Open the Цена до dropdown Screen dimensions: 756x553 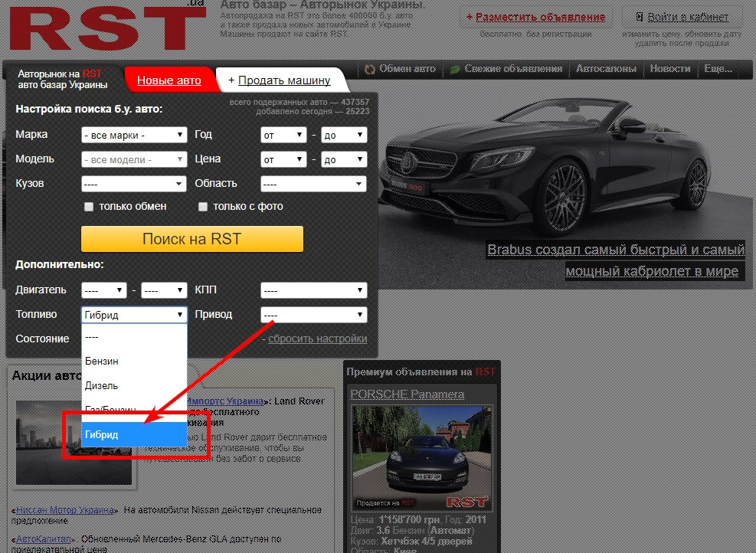point(344,159)
